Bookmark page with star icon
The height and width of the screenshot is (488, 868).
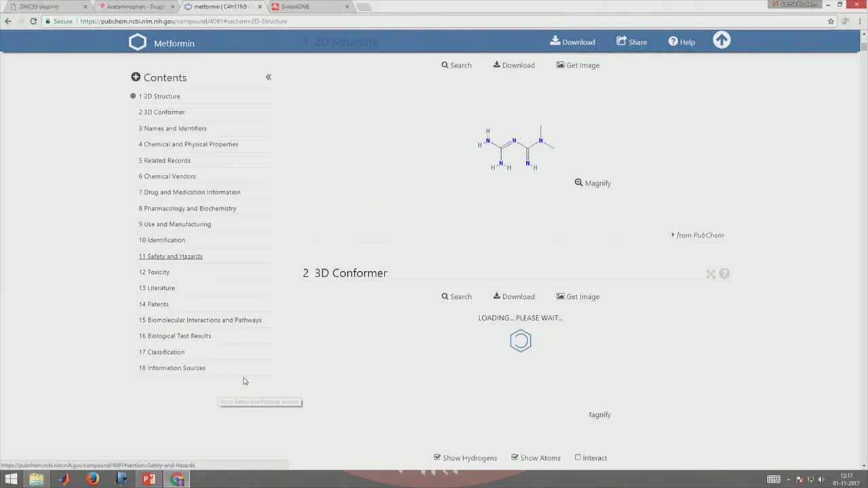click(x=831, y=21)
